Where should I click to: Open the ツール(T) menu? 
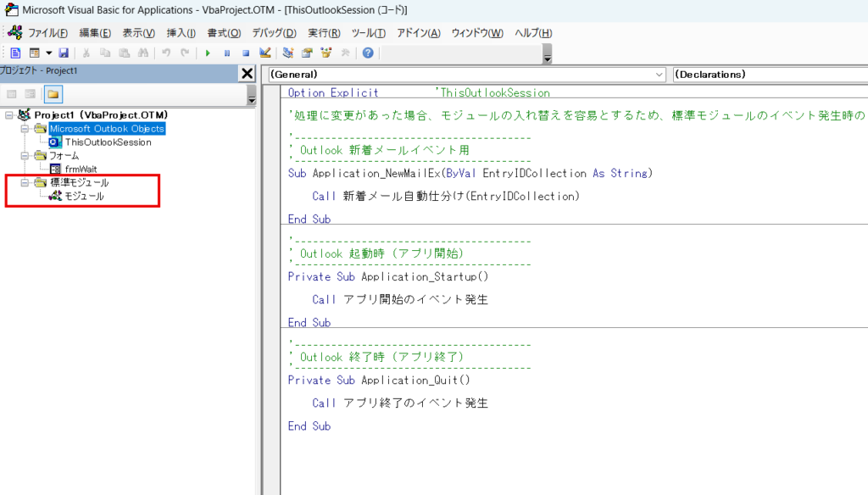click(368, 33)
